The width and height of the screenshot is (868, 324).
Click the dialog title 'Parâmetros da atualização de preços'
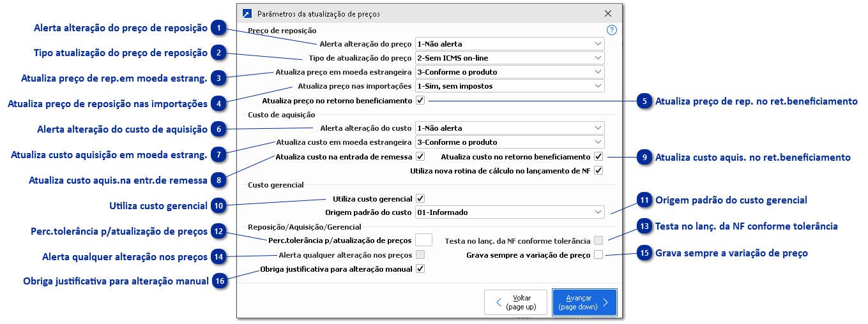(x=319, y=13)
